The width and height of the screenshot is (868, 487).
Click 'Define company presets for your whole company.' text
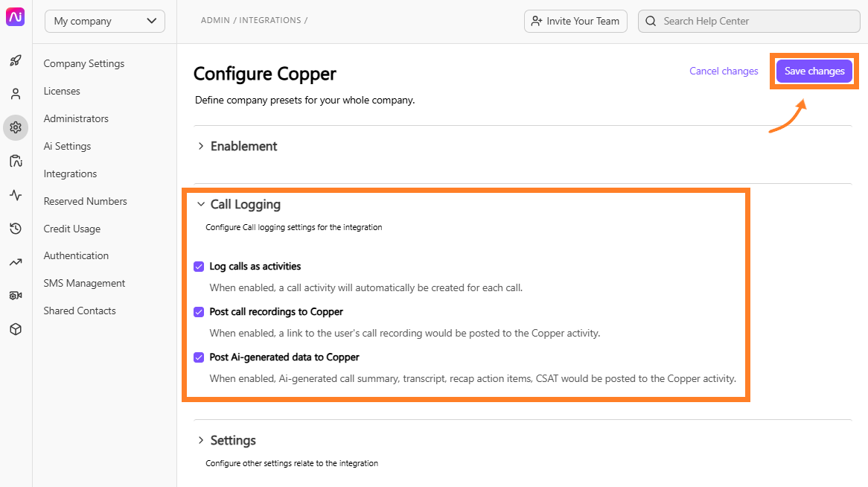(x=304, y=101)
